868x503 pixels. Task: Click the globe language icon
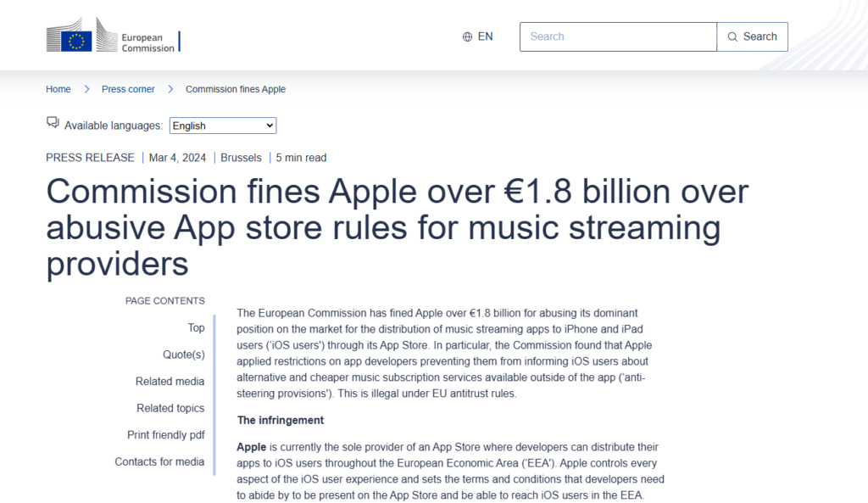(x=467, y=36)
